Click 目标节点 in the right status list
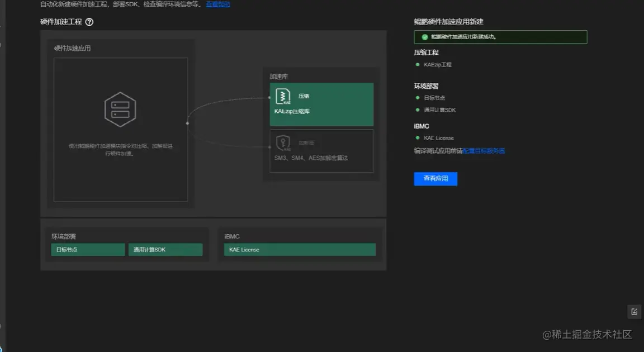Viewport: 644px width, 352px height. [434, 98]
